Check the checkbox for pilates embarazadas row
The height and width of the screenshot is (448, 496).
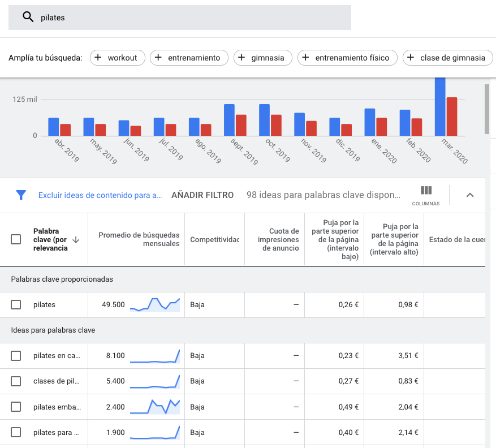point(15,407)
